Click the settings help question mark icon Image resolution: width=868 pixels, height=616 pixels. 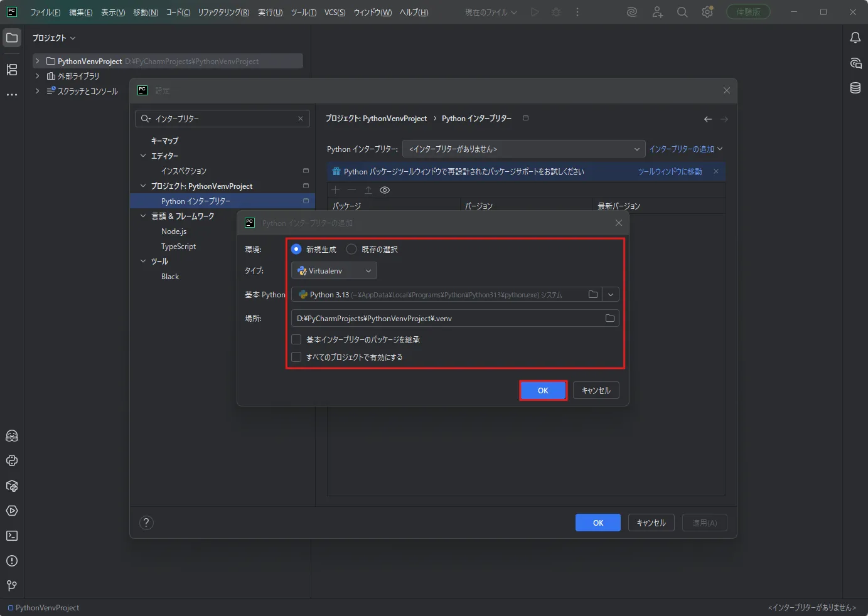tap(146, 523)
